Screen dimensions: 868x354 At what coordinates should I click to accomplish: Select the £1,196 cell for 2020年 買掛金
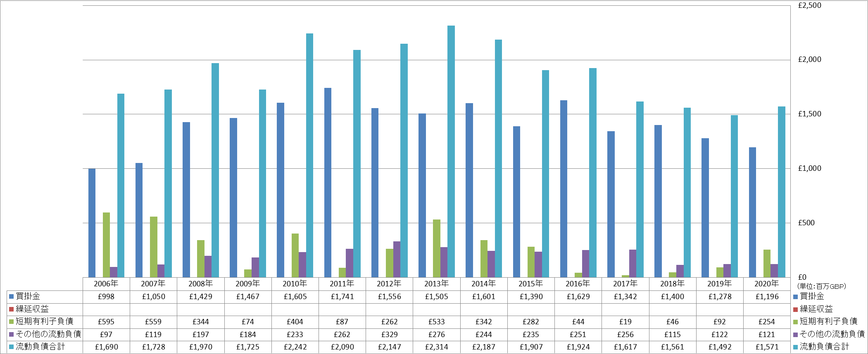coord(767,297)
